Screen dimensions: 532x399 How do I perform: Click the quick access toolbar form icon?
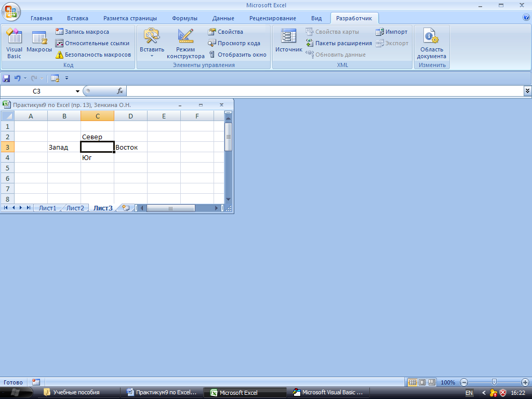55,78
